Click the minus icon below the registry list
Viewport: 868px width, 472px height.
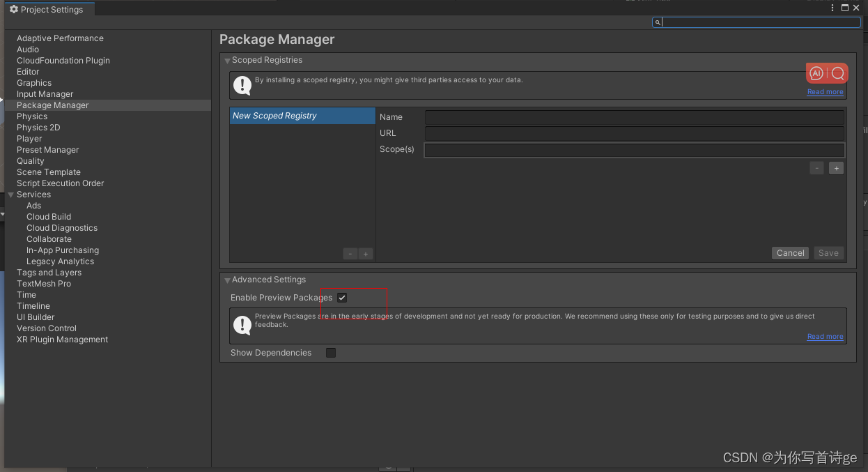tap(350, 254)
